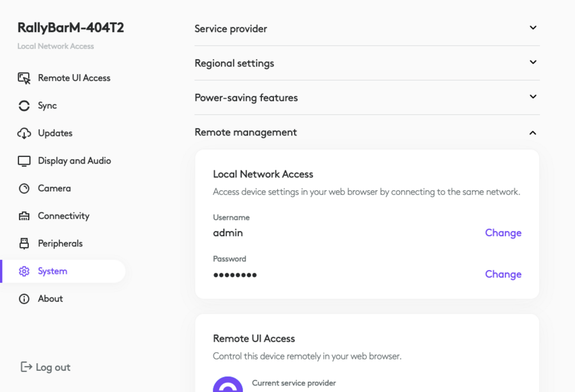Click the masked password dots
575x392 pixels.
pyautogui.click(x=235, y=275)
